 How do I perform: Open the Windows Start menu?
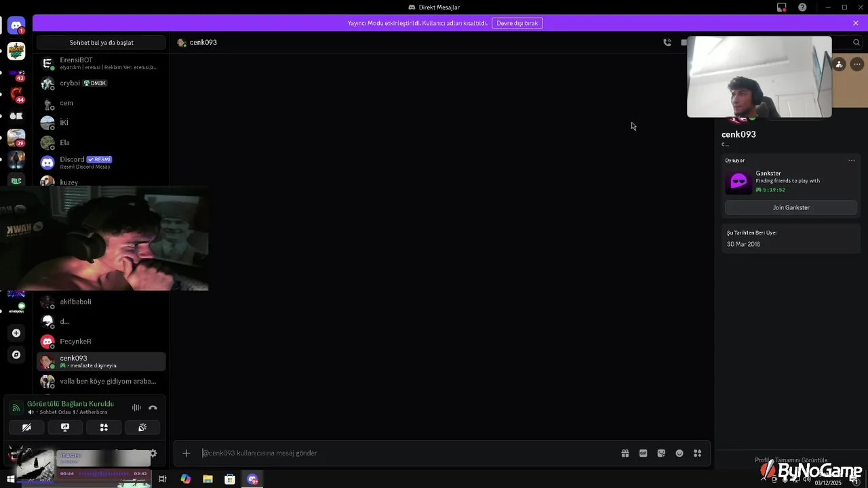11,479
